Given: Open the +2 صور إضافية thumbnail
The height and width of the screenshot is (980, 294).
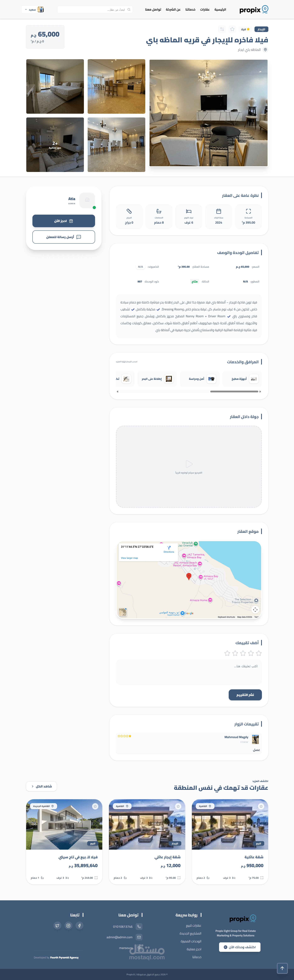Looking at the screenshot, I should tap(55, 145).
